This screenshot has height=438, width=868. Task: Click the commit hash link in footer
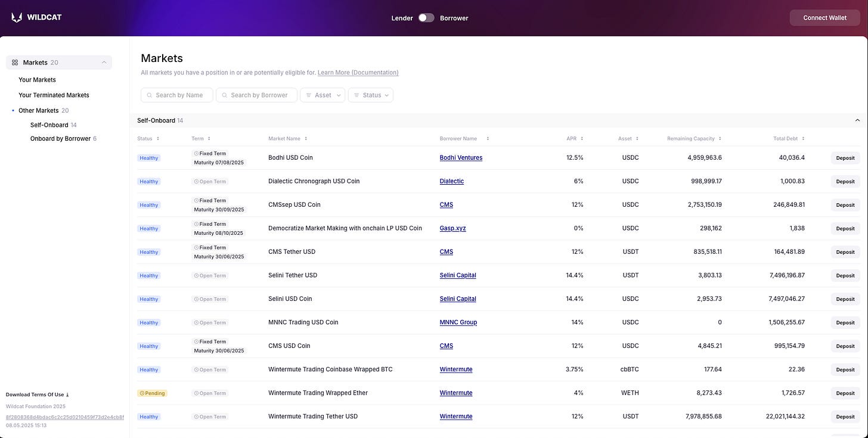click(x=65, y=417)
